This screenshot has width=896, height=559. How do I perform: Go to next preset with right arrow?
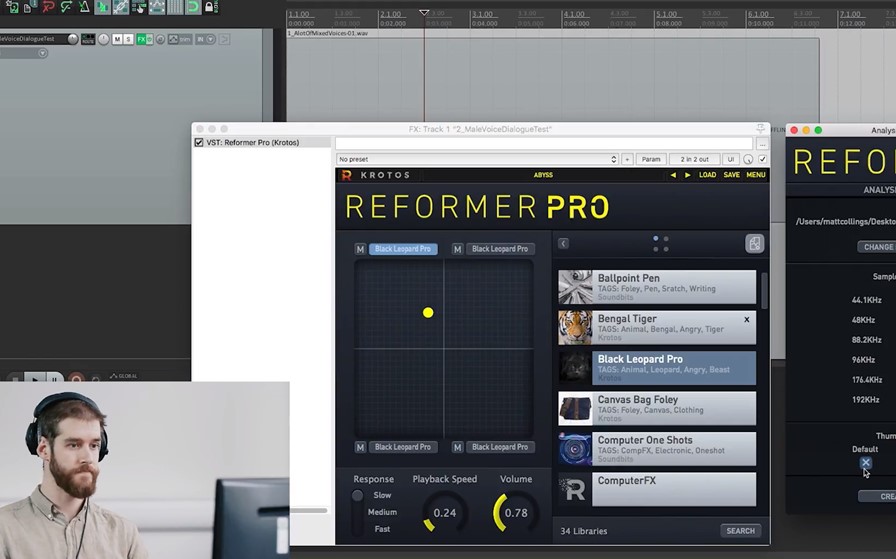tap(687, 175)
